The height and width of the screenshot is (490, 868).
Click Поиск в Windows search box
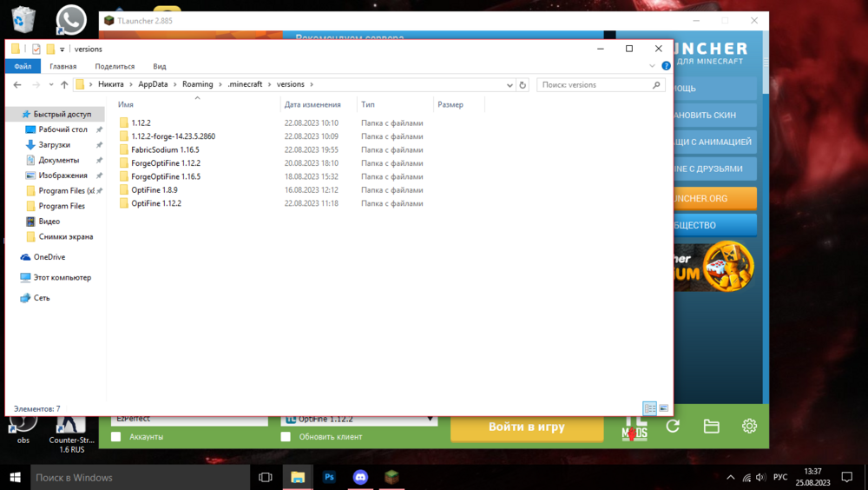(x=140, y=477)
